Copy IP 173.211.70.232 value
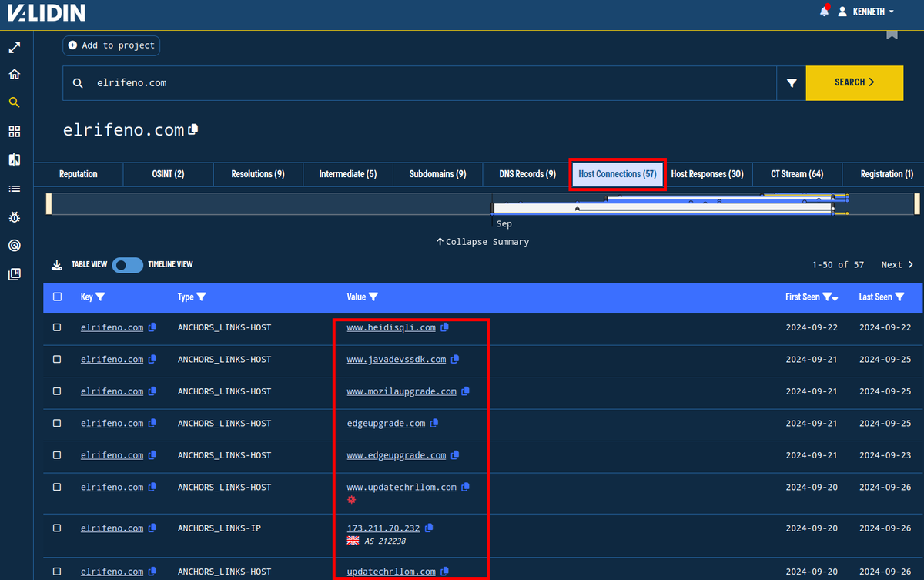924x580 pixels. [x=429, y=528]
